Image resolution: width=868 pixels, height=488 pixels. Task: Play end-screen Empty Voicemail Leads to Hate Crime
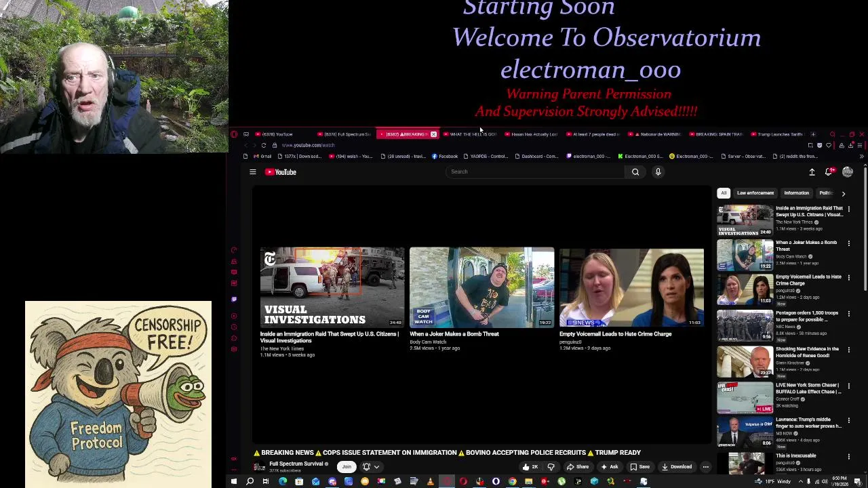click(x=631, y=287)
